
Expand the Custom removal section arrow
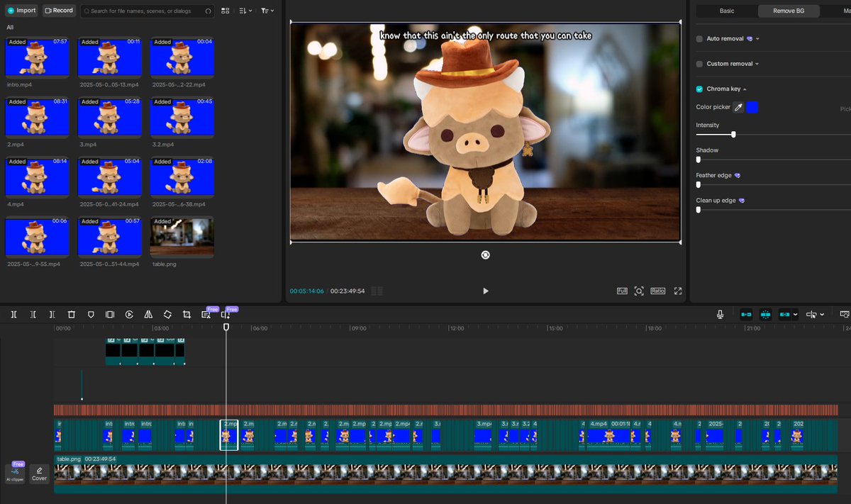click(757, 64)
